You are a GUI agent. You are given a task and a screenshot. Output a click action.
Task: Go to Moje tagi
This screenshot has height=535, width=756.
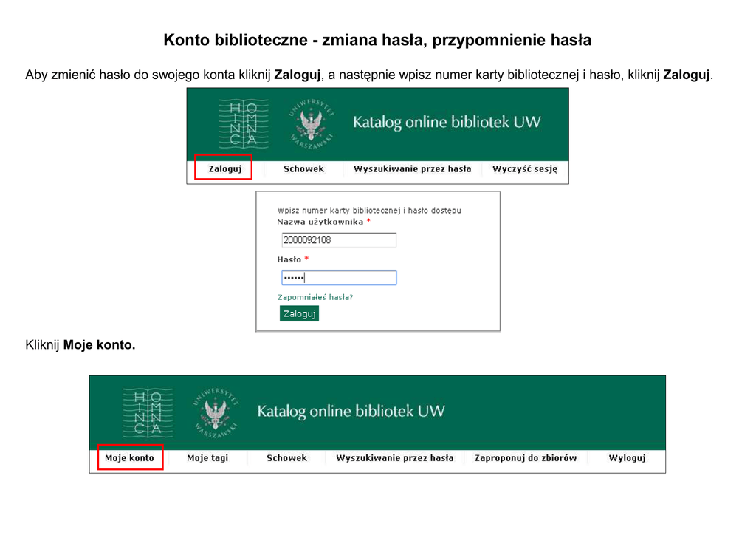pos(207,458)
